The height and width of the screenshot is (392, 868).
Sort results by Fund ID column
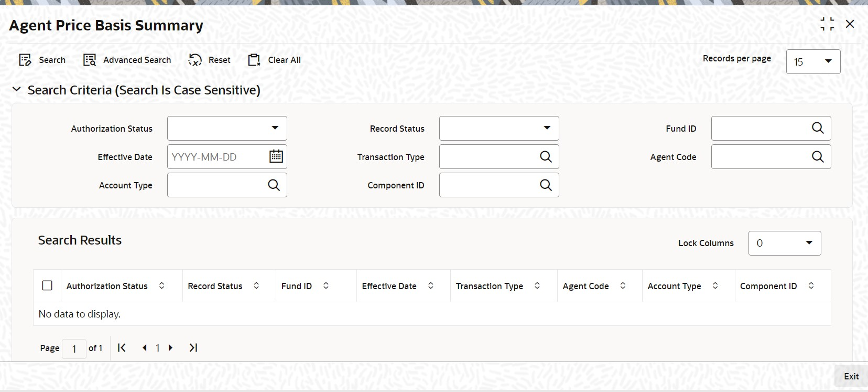326,285
